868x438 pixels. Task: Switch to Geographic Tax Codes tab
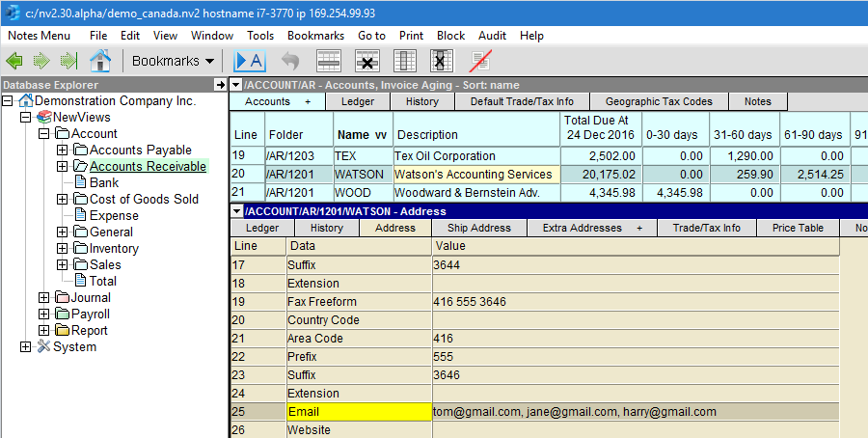[x=660, y=101]
